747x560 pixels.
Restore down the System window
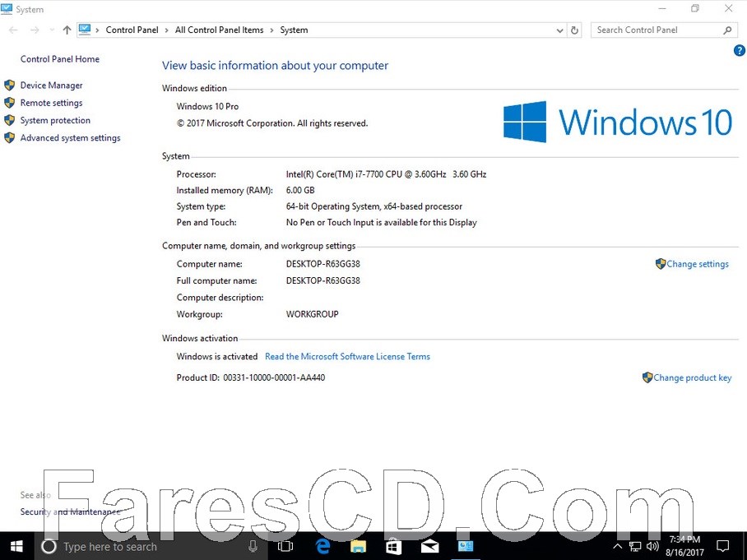point(695,8)
